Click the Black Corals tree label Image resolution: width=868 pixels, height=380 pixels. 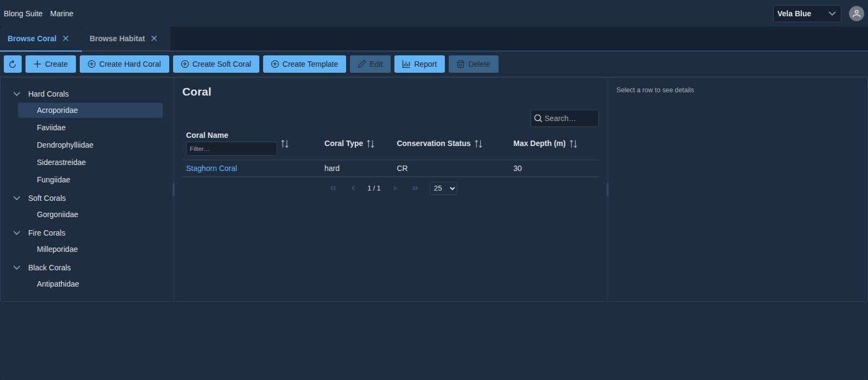(49, 268)
